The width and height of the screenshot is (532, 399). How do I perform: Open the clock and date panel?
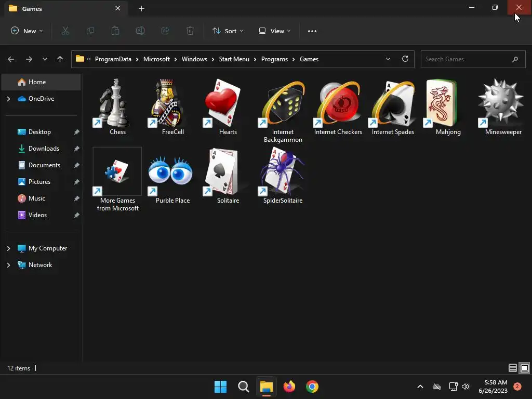pyautogui.click(x=493, y=387)
